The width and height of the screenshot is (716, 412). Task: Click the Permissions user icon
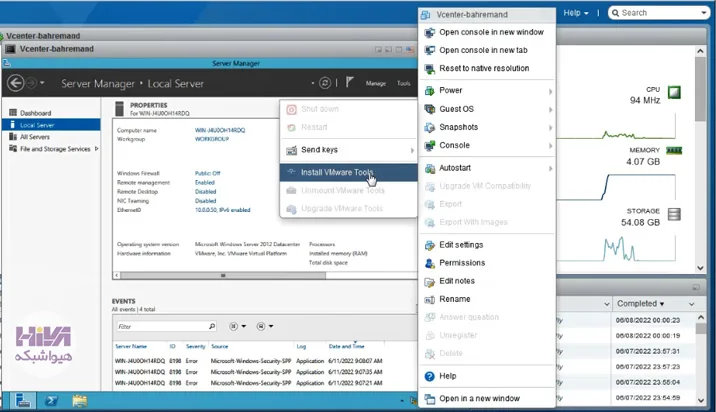[x=429, y=263]
